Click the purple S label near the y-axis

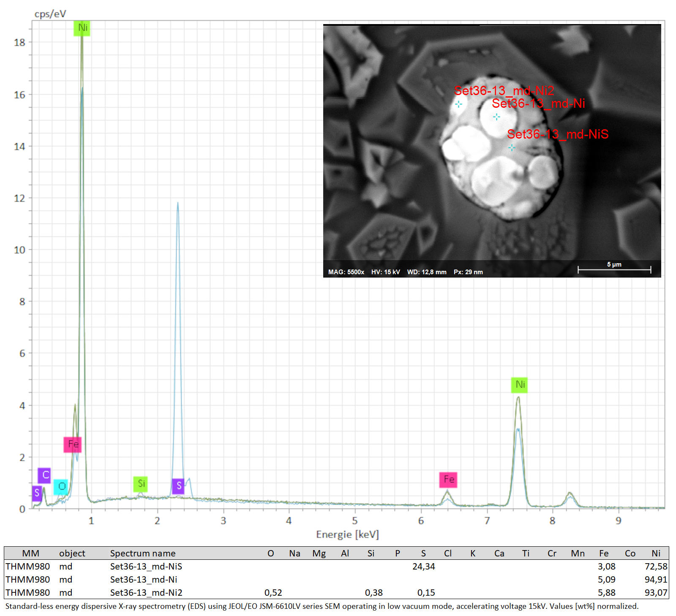[x=37, y=493]
